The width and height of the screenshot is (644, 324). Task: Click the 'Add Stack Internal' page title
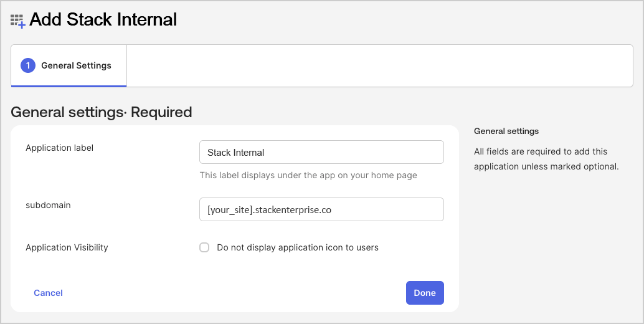(103, 20)
